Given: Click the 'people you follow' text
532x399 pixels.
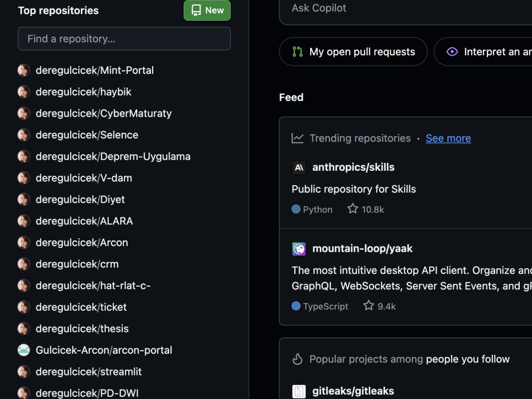Looking at the screenshot, I should 468,359.
